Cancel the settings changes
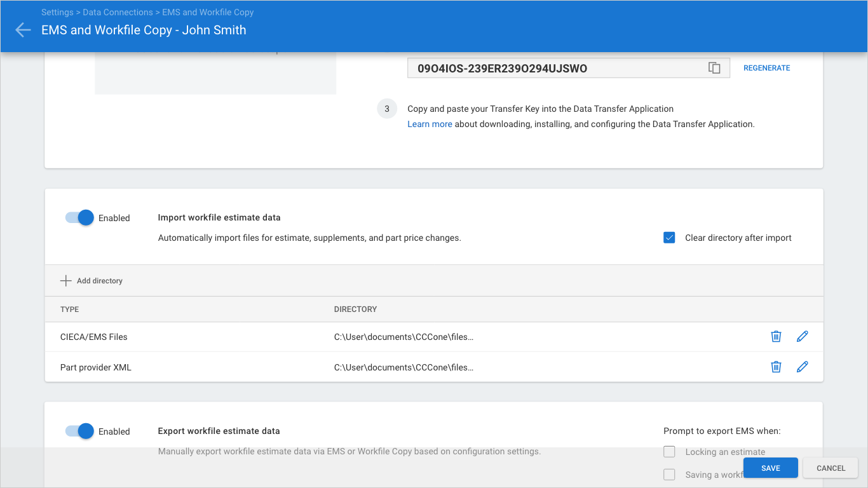This screenshot has width=868, height=488. pos(831,468)
